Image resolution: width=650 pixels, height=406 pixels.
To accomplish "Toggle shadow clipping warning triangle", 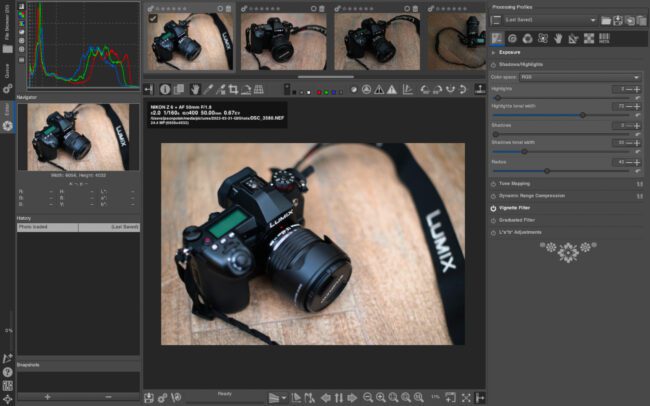I will click(x=379, y=89).
